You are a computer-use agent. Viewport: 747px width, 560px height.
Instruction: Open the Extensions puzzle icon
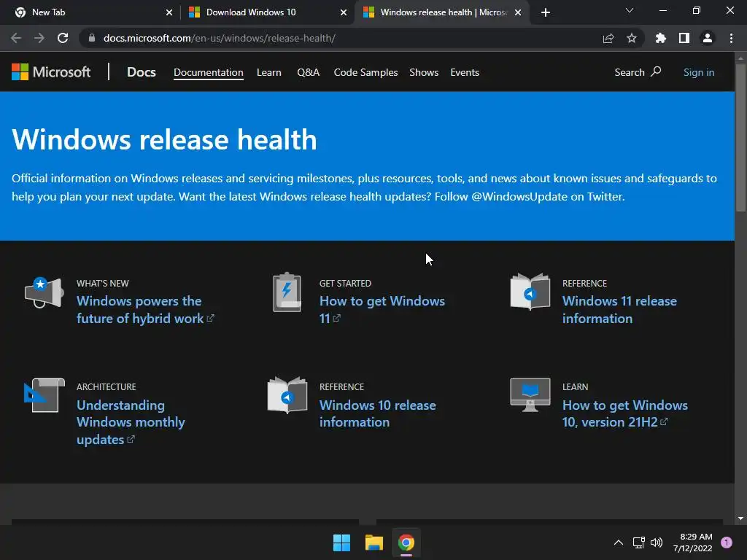click(x=660, y=38)
